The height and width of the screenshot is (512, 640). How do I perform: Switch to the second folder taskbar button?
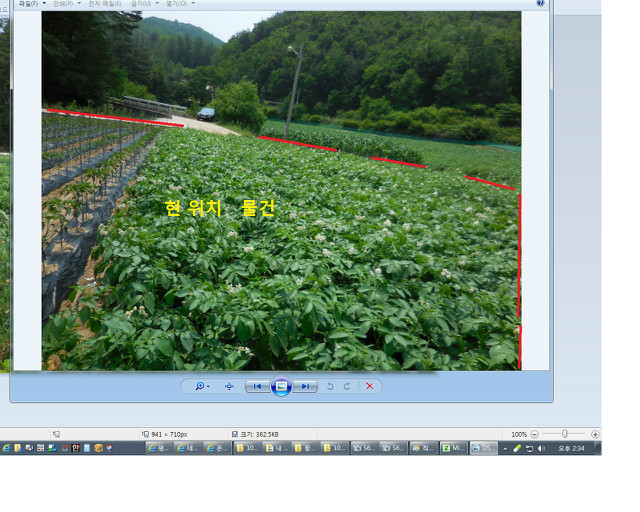(x=276, y=448)
